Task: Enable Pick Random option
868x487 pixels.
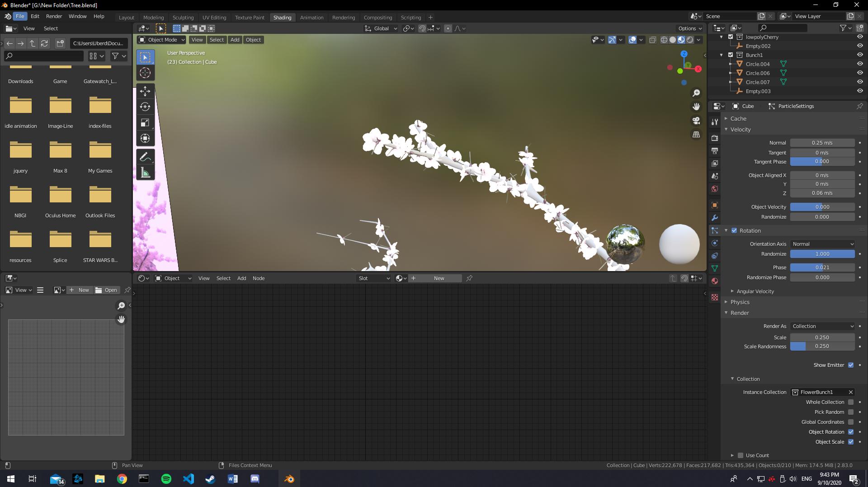Action: coord(851,412)
